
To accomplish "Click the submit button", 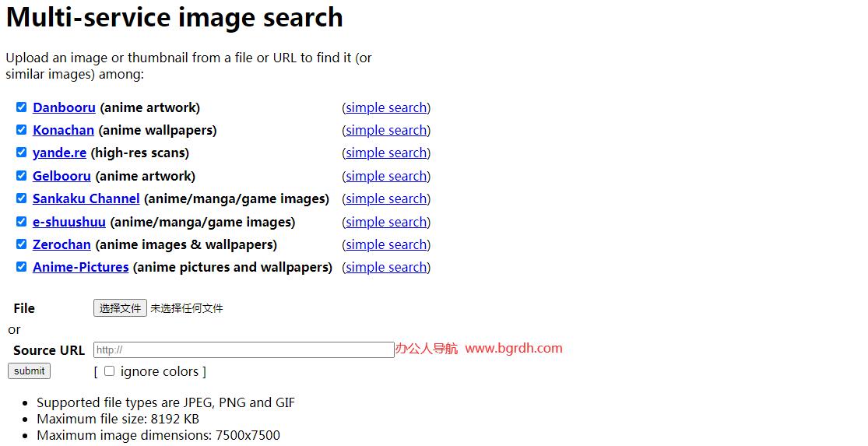I will [x=30, y=370].
